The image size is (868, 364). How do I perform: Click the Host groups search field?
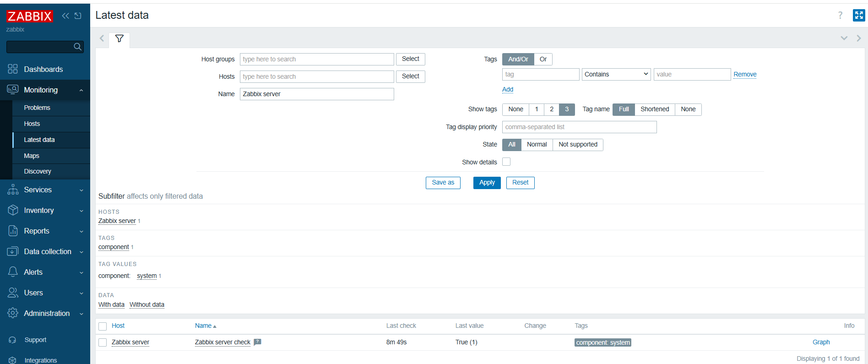317,59
